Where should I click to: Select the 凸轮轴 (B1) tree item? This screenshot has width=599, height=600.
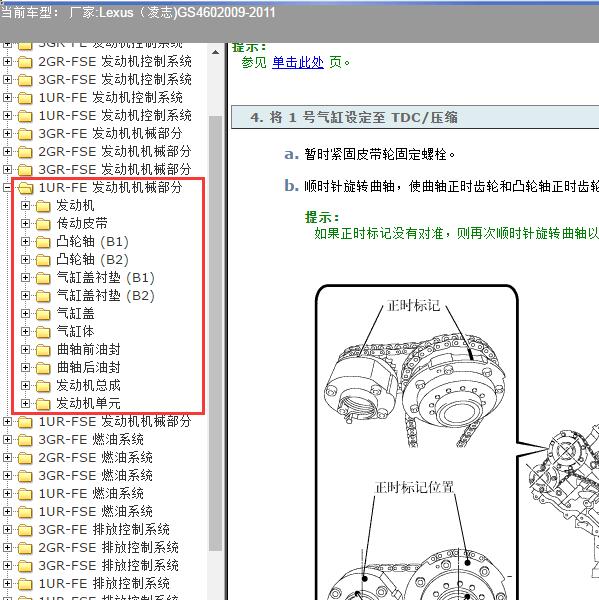pos(92,241)
